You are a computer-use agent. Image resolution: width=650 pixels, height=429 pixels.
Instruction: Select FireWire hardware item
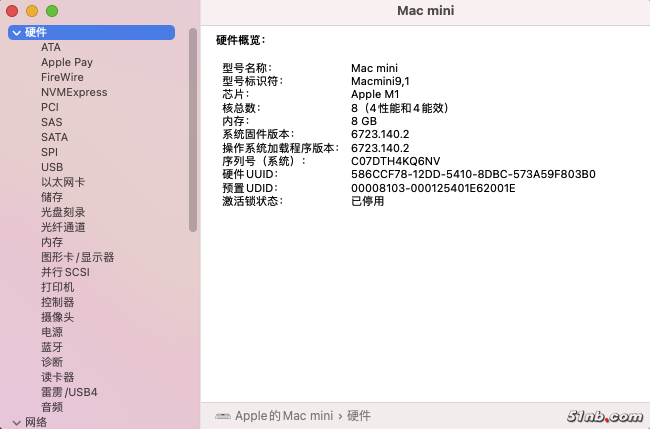(62, 77)
